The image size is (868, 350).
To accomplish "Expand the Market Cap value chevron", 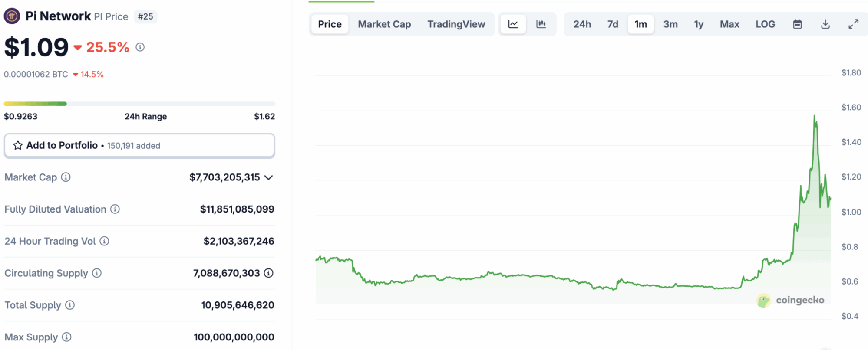I will pos(269,177).
